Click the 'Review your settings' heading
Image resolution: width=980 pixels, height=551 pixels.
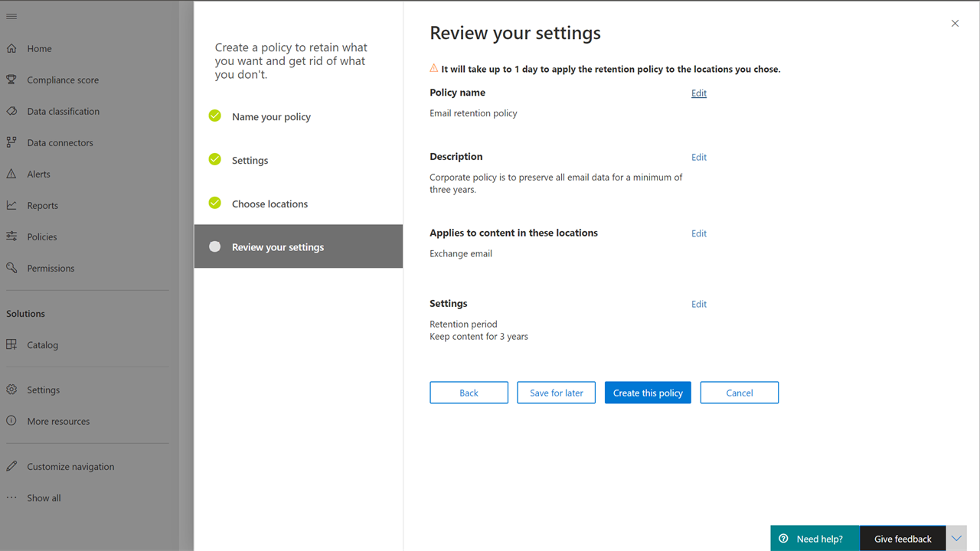515,33
